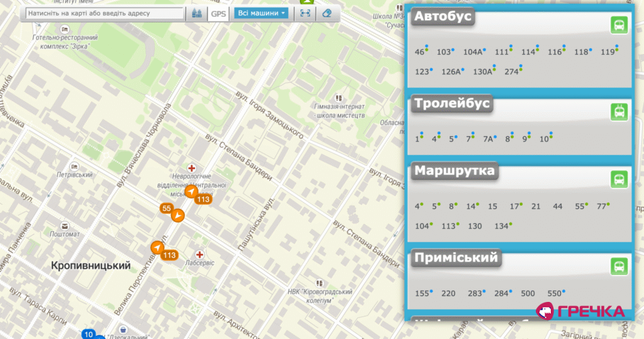
Task: Click the Поштомат mail icon on map
Action: click(65, 226)
